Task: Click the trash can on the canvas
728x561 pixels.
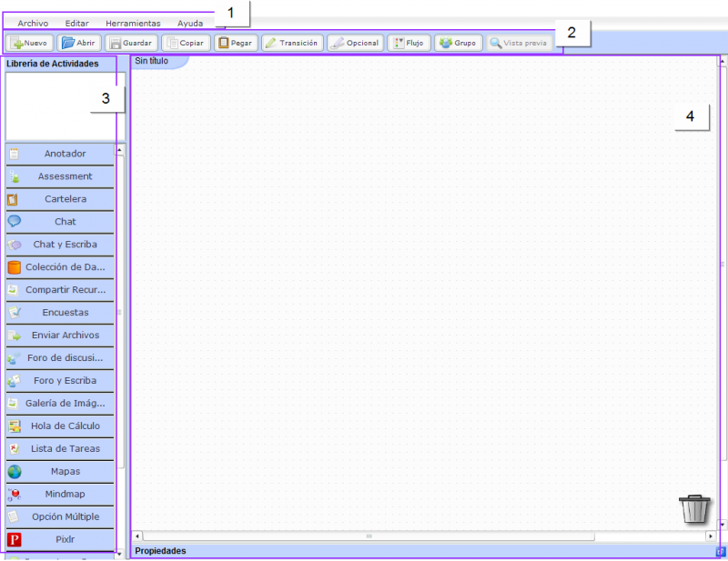Action: click(x=694, y=509)
